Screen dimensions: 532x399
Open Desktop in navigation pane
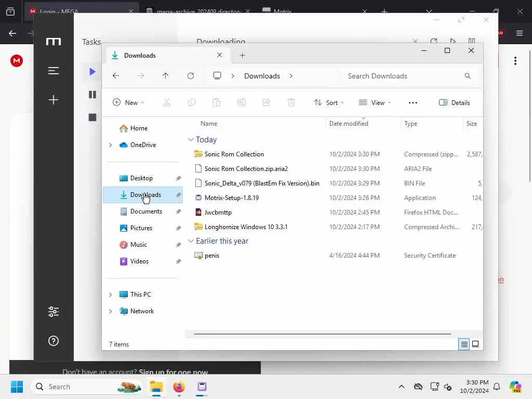[142, 178]
